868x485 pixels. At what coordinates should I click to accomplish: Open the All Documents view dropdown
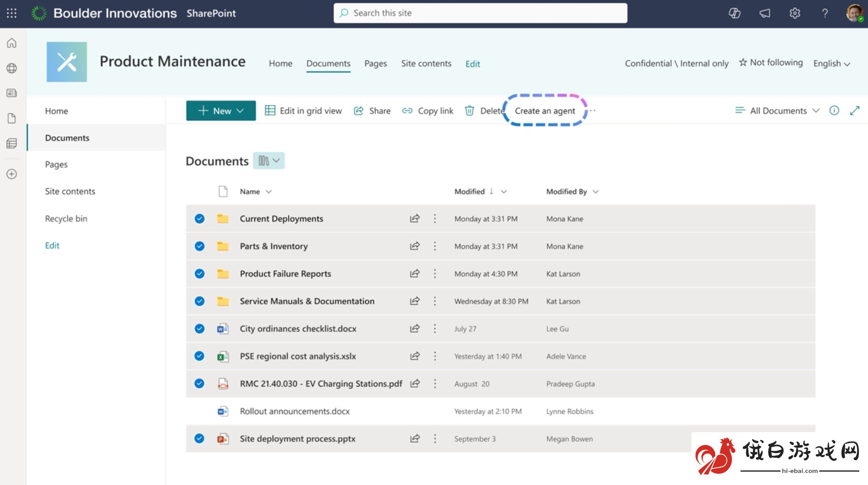tap(777, 111)
